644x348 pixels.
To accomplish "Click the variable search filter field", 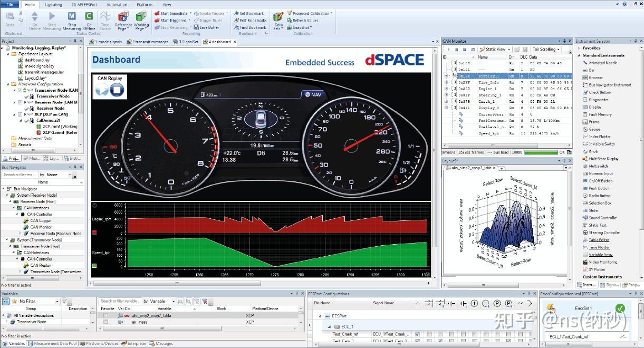I will point(120,301).
